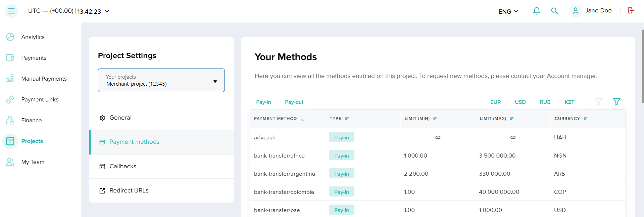Click the My Team people icon
Screen dimensions: 644x217
pyautogui.click(x=10, y=162)
